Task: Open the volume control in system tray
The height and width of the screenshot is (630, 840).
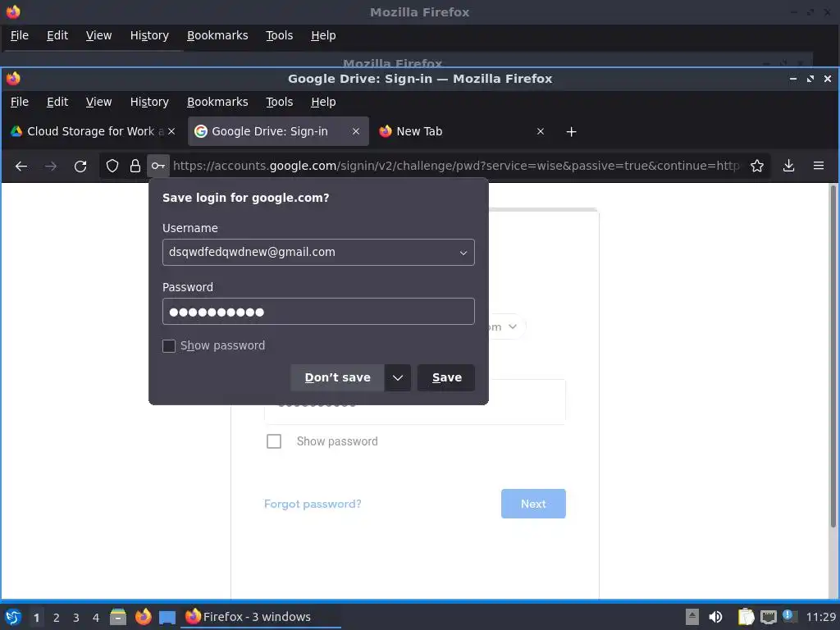Action: tap(715, 617)
